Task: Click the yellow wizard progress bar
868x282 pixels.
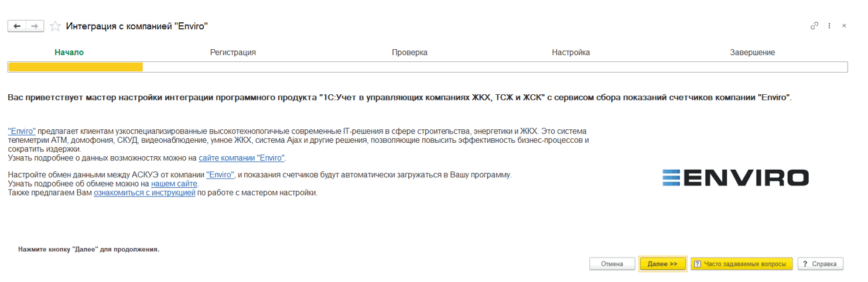Action: click(x=428, y=67)
